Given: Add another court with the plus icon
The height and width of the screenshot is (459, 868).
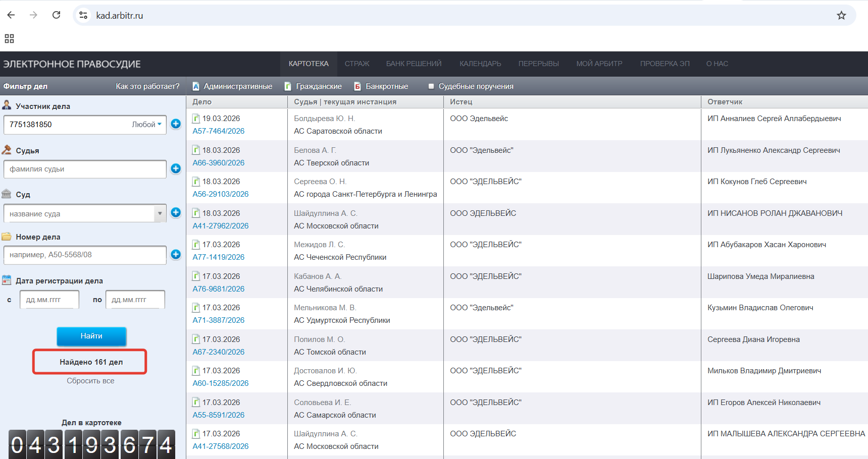Looking at the screenshot, I should click(x=176, y=213).
